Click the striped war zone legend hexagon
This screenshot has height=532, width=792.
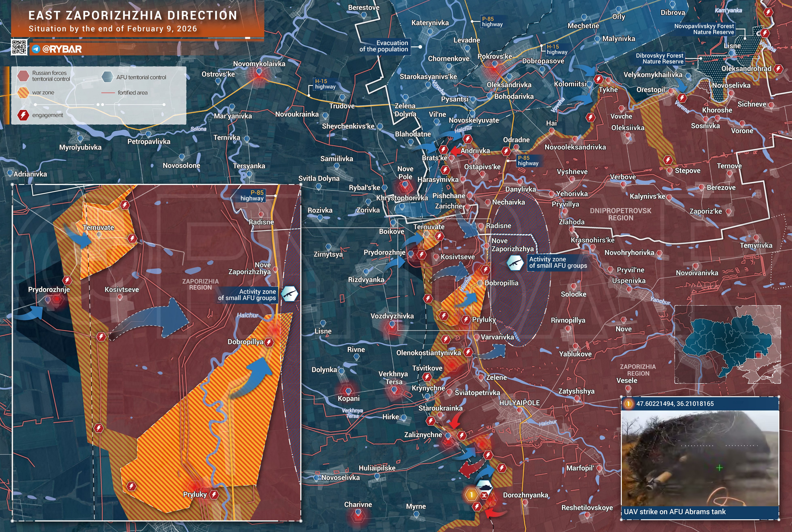coord(23,93)
